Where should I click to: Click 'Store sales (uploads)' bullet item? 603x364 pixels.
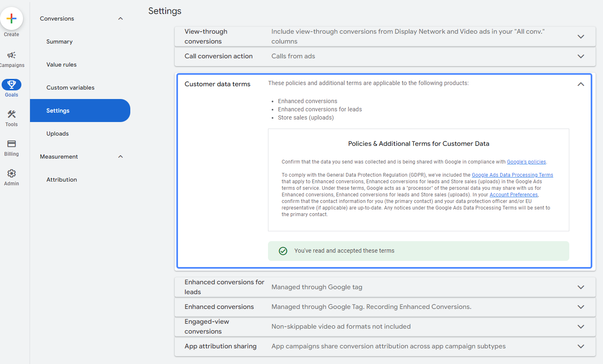click(x=306, y=117)
